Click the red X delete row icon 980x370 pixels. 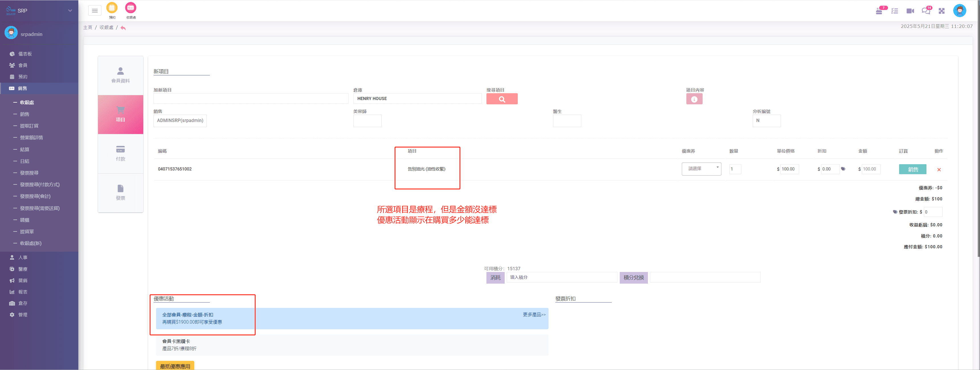coord(938,170)
